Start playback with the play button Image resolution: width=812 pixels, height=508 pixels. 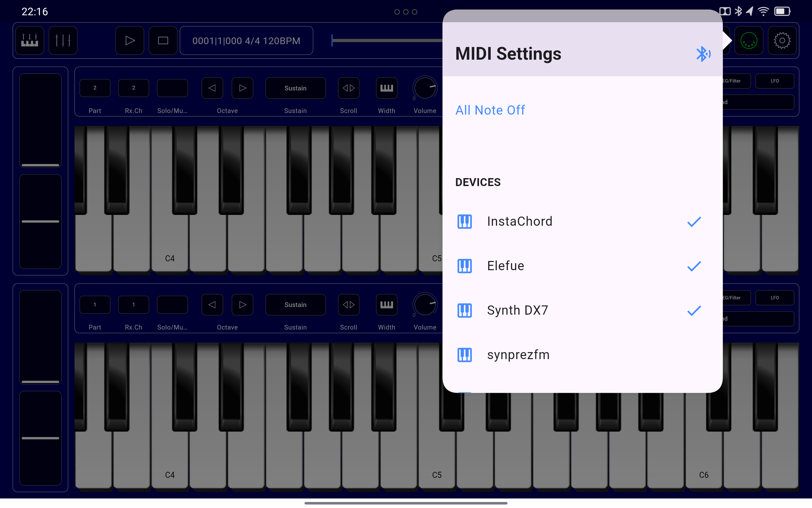click(130, 41)
